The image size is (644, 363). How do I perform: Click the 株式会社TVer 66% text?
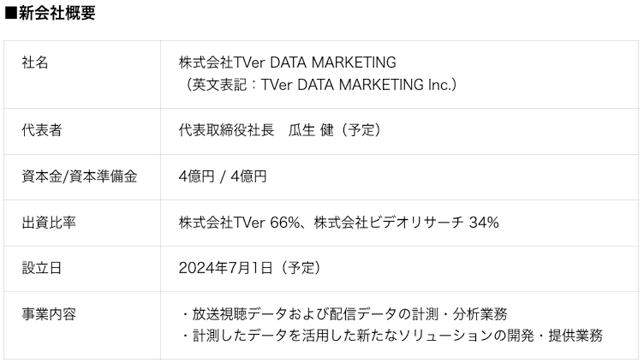(240, 223)
